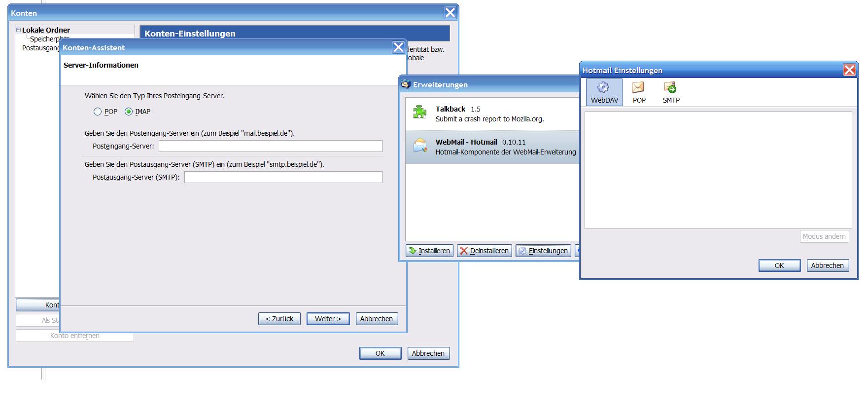This screenshot has height=416, width=868.
Task: Click Deinstallieren in the Erweiterungen window
Action: (485, 251)
